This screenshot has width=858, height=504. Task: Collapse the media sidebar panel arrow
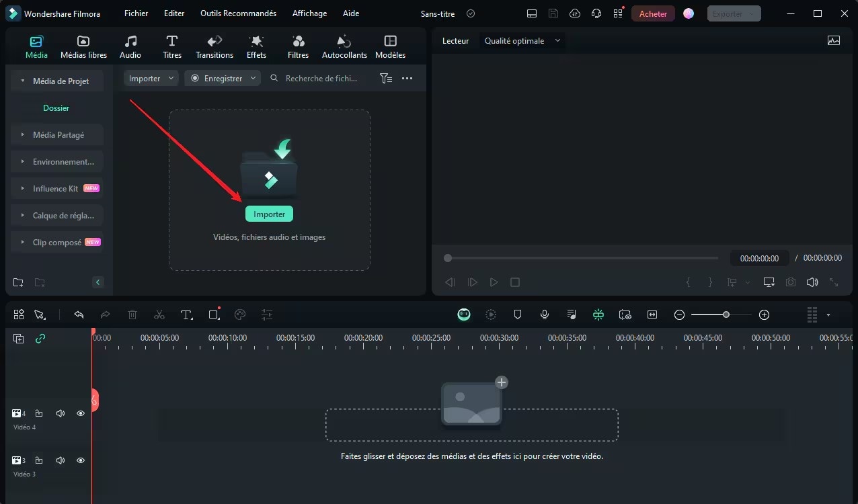click(98, 282)
